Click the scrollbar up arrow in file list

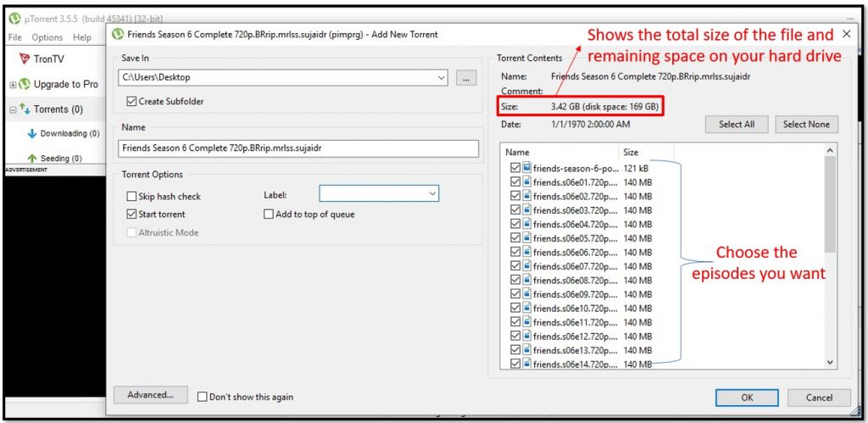[829, 150]
